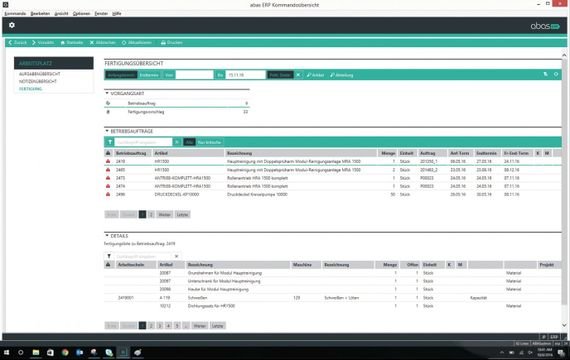Open Aufgabenübersicht in the Arbeitsplatz sidebar
570x360 pixels.
click(x=40, y=74)
